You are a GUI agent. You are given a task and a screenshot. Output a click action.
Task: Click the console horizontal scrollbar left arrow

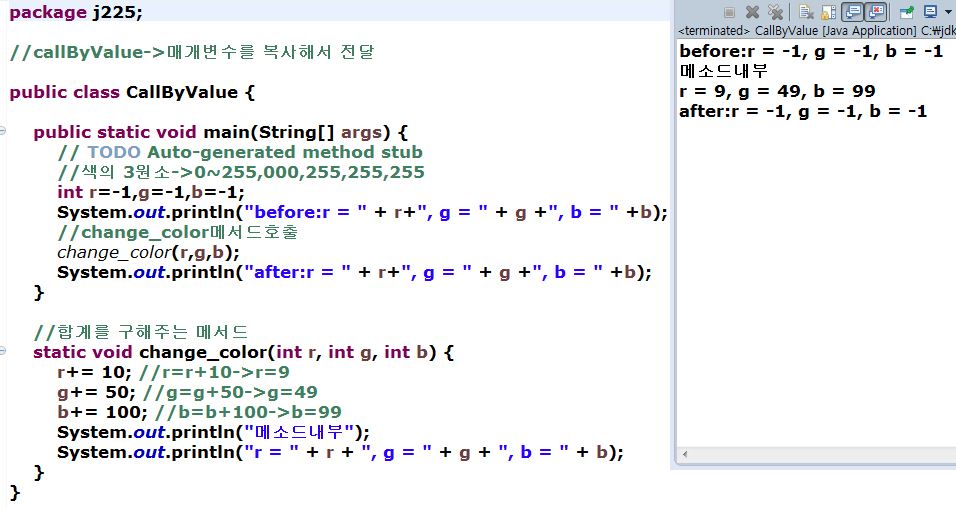[x=685, y=454]
